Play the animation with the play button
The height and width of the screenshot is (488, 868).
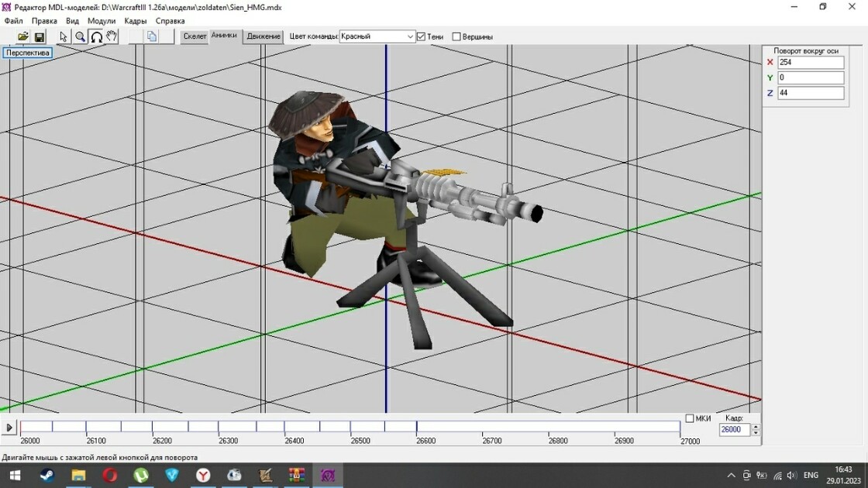tap(9, 427)
